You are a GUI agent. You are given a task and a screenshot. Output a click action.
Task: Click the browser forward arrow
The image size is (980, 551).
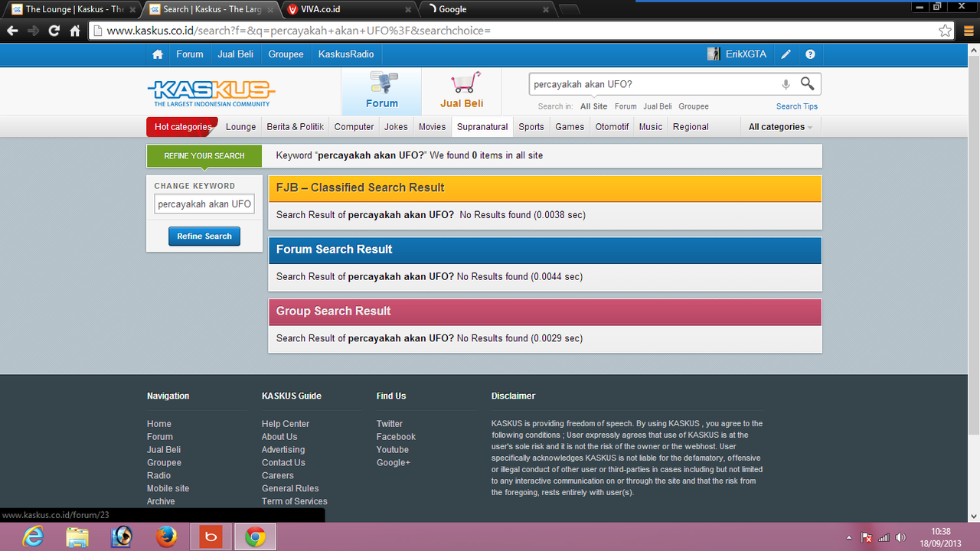click(33, 31)
